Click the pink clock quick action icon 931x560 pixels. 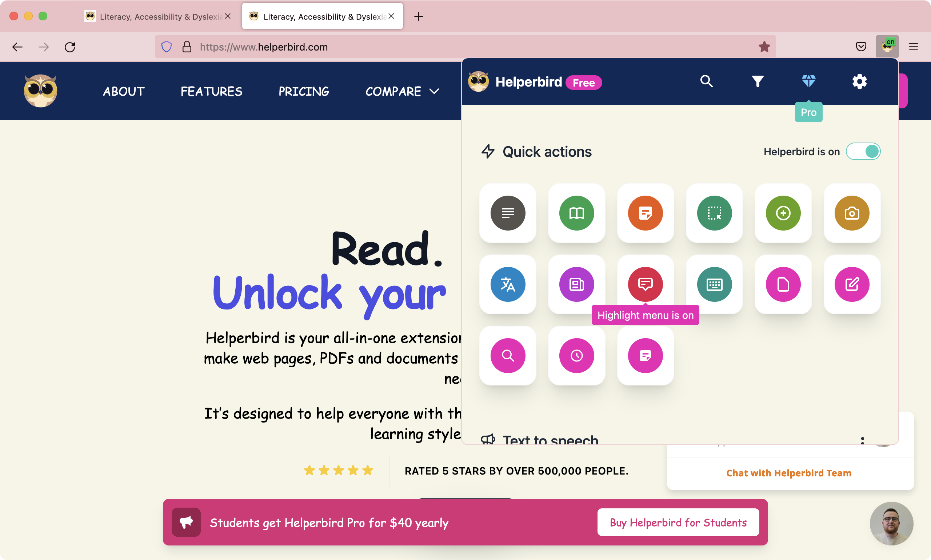pos(576,356)
